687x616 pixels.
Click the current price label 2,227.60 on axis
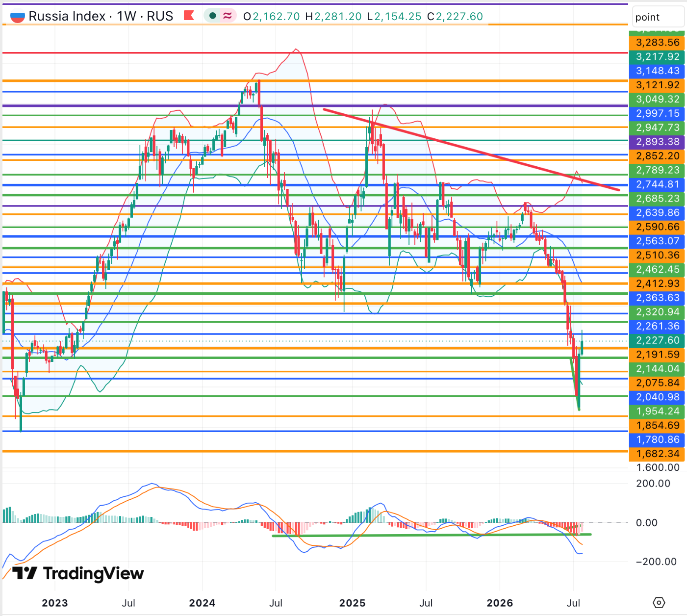(657, 340)
